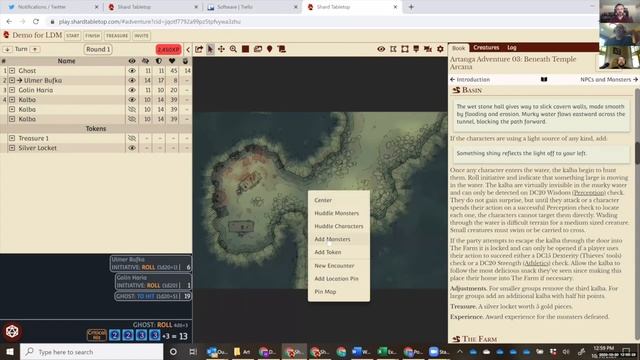The image size is (640, 360).
Task: Click the fullscreen frame icon in map toolbar
Action: click(404, 49)
